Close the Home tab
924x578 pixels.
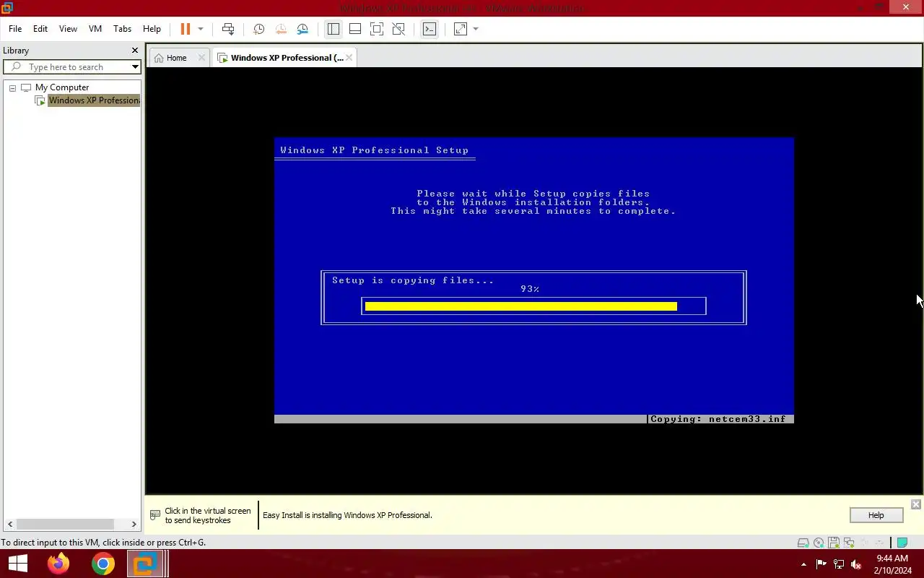[201, 58]
